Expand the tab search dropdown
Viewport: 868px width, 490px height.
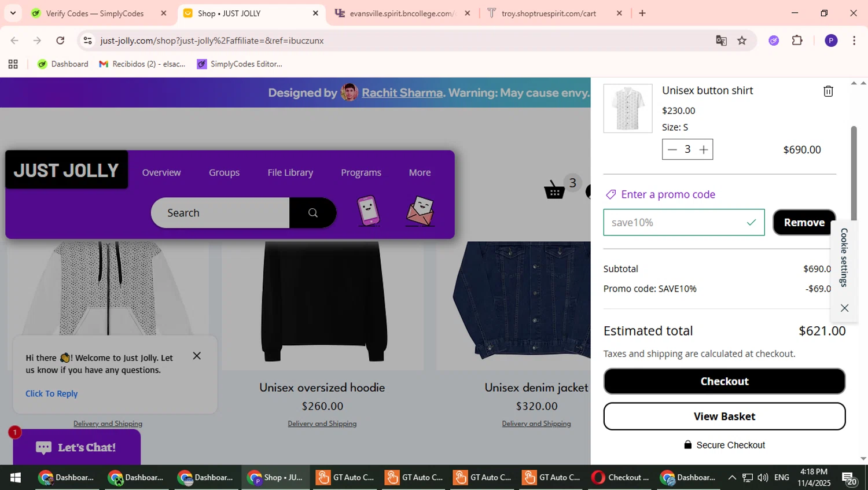tap(13, 13)
